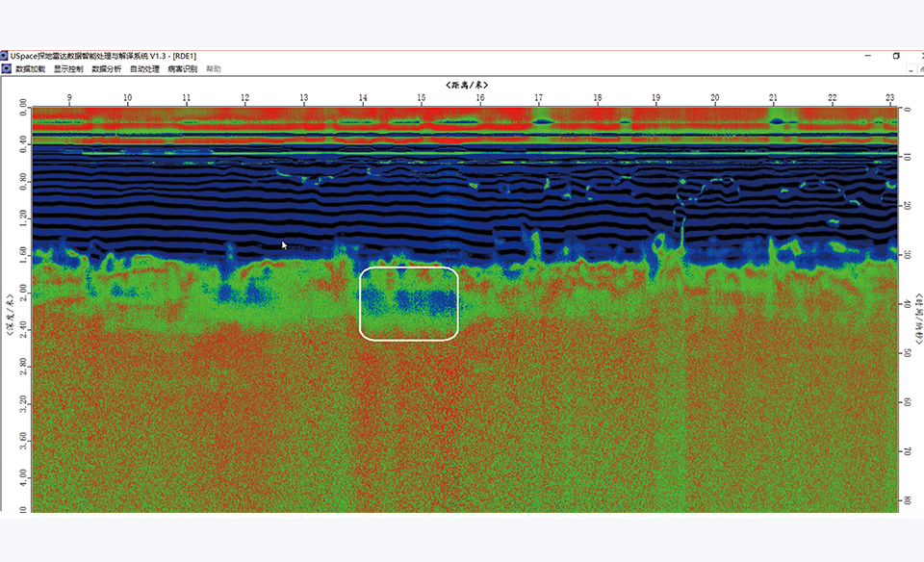Click the greyed-out 帮助 menu
This screenshot has width=924, height=562.
click(214, 69)
